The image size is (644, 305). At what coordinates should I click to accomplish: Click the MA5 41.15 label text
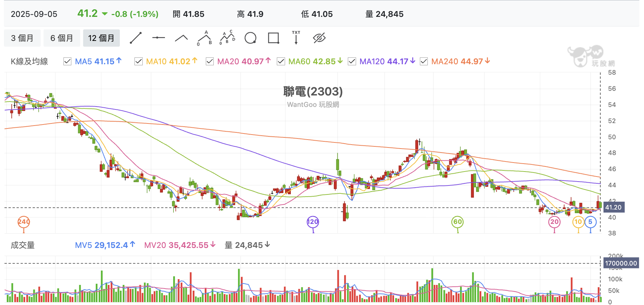[x=95, y=61]
